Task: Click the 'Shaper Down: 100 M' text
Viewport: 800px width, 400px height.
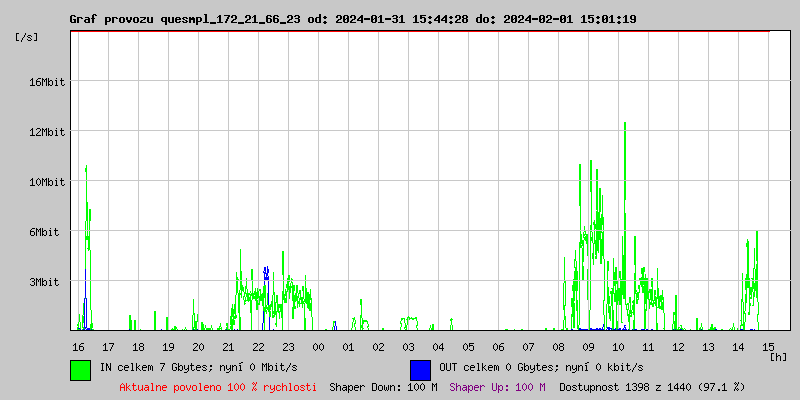Action: click(x=383, y=387)
